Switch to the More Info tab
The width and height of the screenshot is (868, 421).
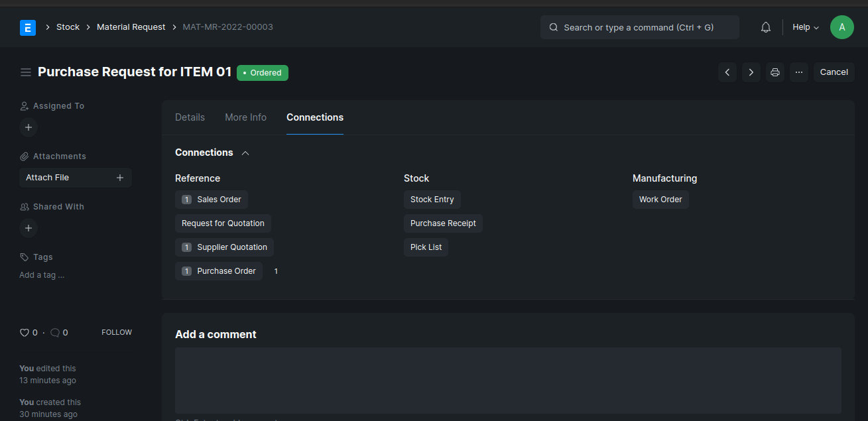245,117
